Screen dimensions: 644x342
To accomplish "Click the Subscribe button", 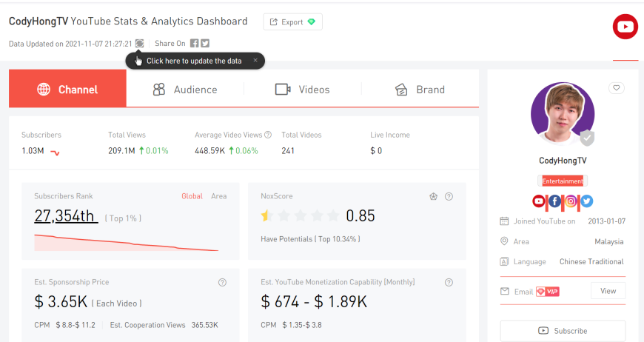I will [x=563, y=330].
